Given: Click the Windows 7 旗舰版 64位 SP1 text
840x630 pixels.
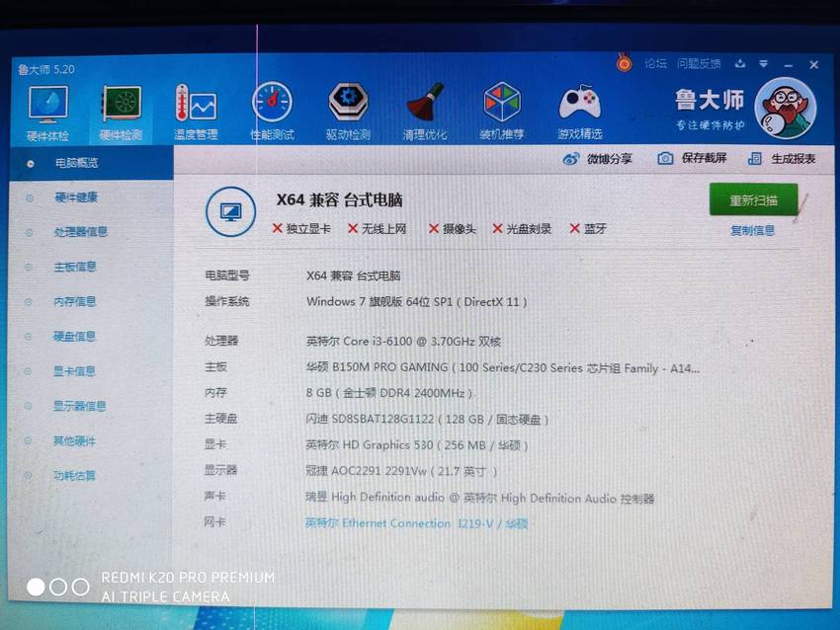Looking at the screenshot, I should coord(417,302).
